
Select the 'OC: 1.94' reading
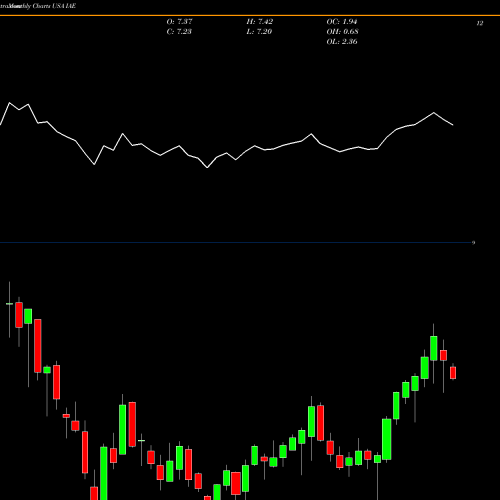[342, 22]
